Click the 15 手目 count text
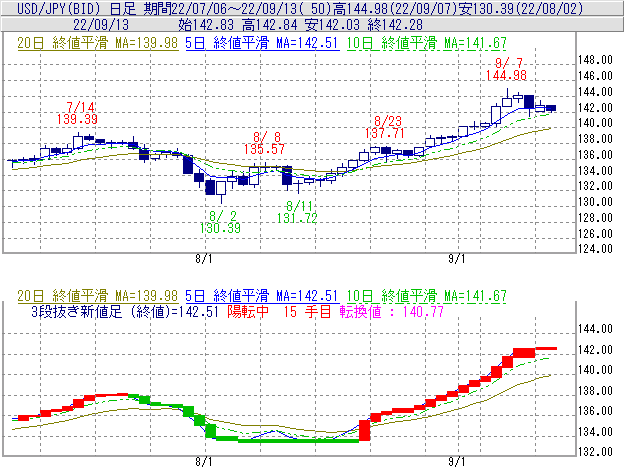The width and height of the screenshot is (624, 475). [307, 311]
